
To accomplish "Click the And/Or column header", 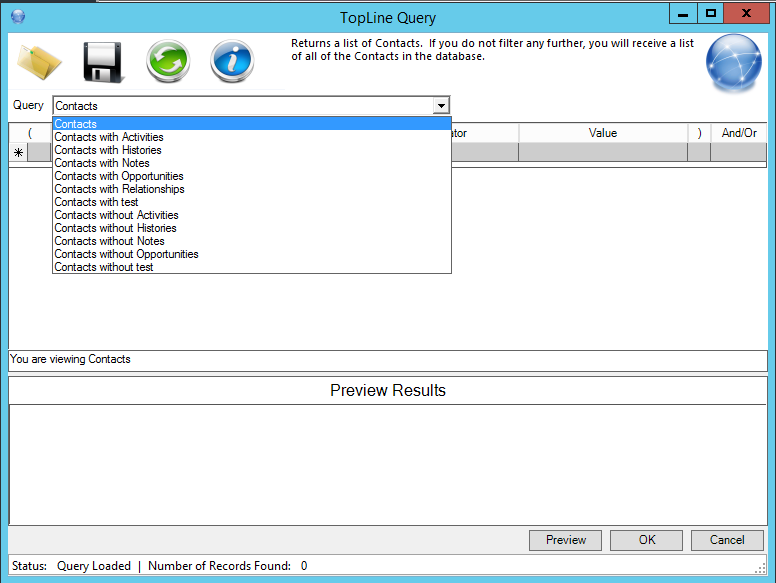I will point(738,133).
